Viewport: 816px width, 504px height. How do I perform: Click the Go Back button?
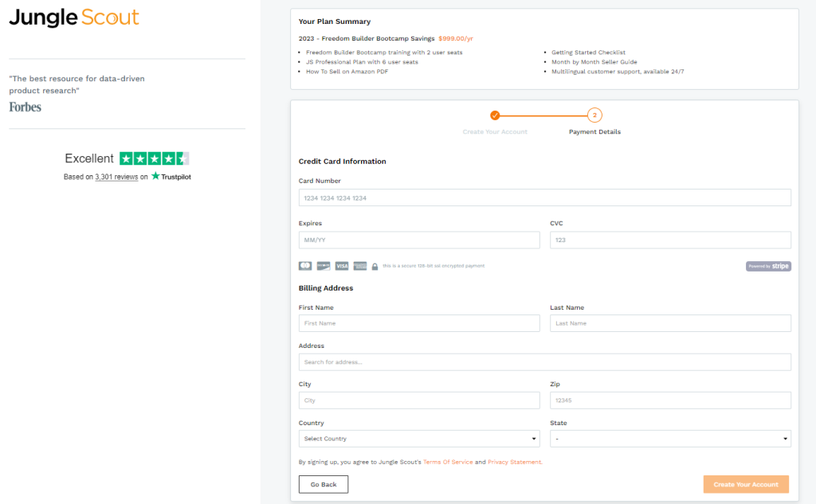click(324, 484)
